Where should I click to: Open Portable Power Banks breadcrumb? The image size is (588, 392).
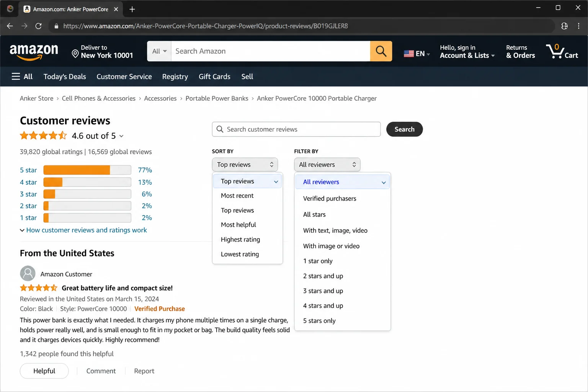217,98
